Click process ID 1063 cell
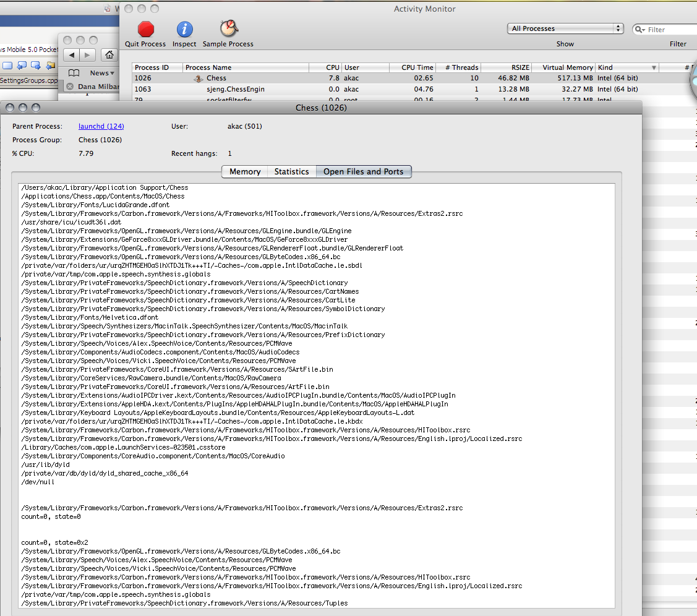 pyautogui.click(x=143, y=89)
